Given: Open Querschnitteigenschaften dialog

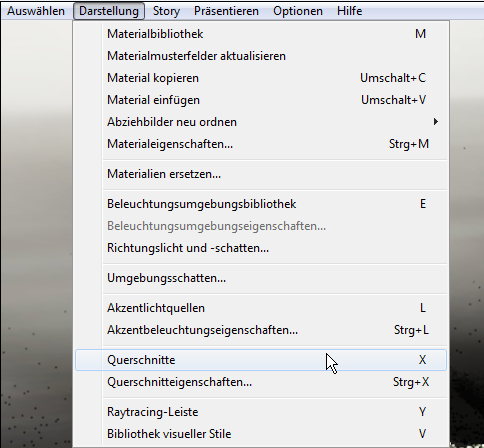Looking at the screenshot, I should point(261,382).
